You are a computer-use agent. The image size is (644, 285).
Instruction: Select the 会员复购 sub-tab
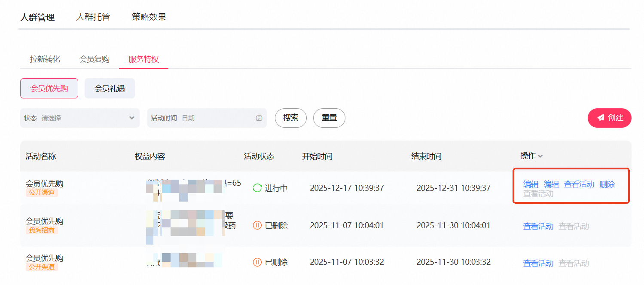coord(95,59)
